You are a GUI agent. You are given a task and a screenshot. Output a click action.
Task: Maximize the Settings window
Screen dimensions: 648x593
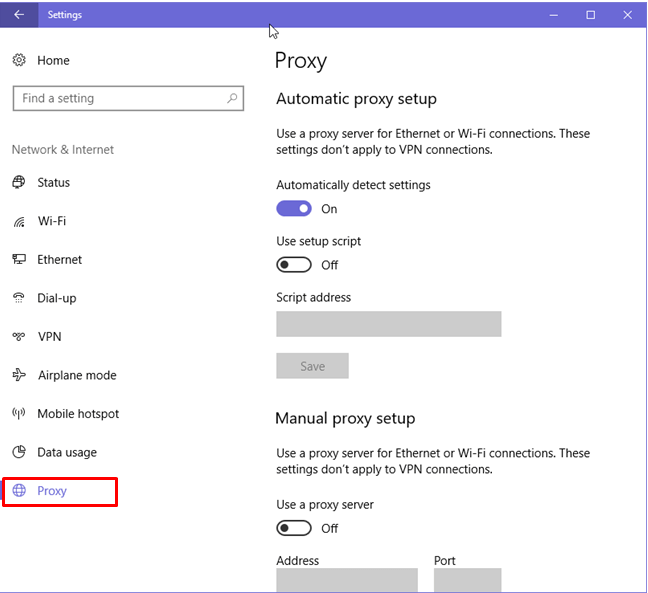[x=591, y=15]
